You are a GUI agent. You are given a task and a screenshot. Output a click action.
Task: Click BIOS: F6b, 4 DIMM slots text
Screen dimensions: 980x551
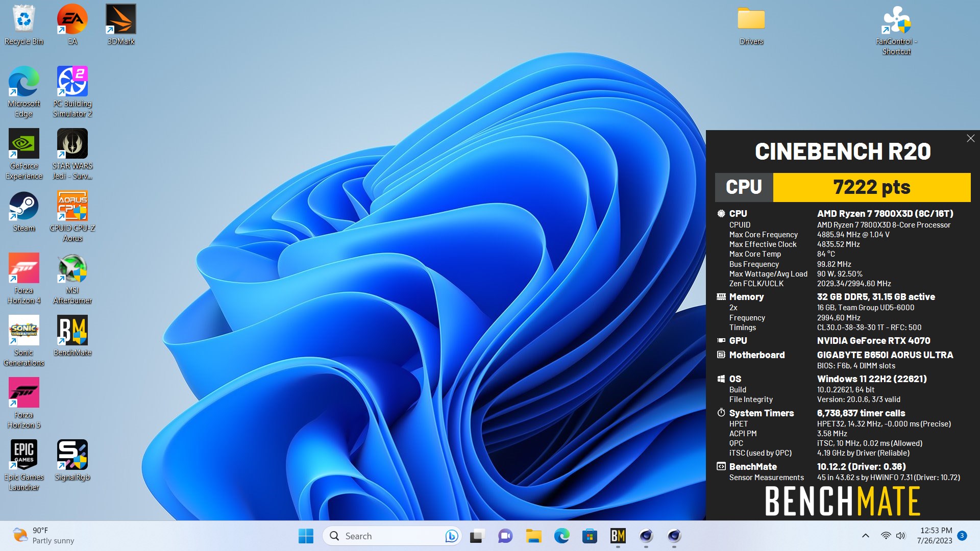pyautogui.click(x=856, y=366)
